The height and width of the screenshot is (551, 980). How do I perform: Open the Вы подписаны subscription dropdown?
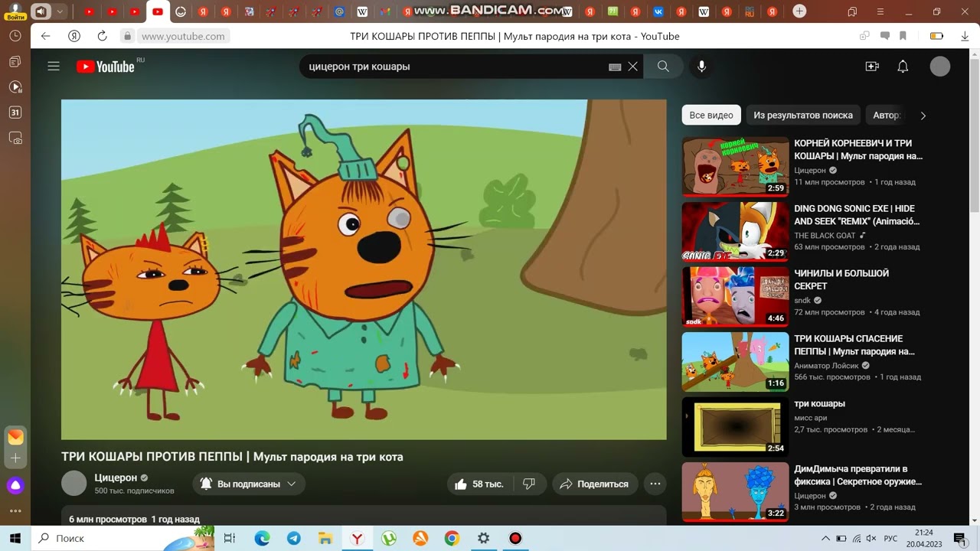tap(248, 484)
